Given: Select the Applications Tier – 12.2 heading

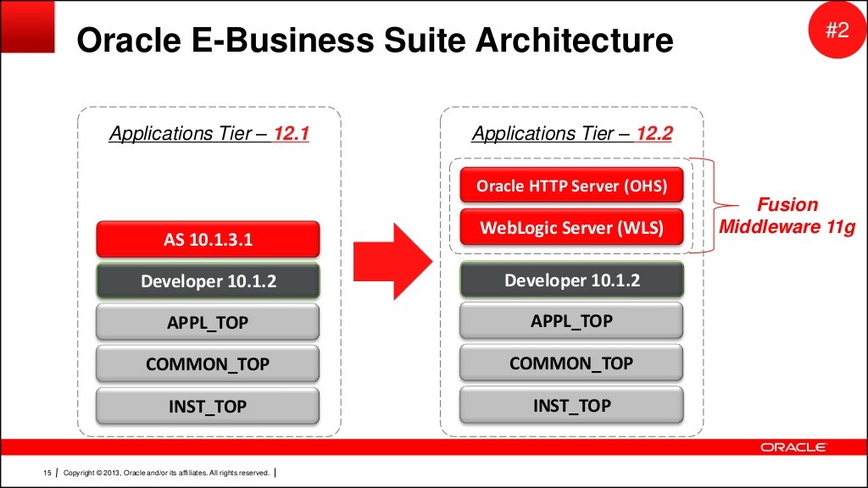Looking at the screenshot, I should click(572, 133).
